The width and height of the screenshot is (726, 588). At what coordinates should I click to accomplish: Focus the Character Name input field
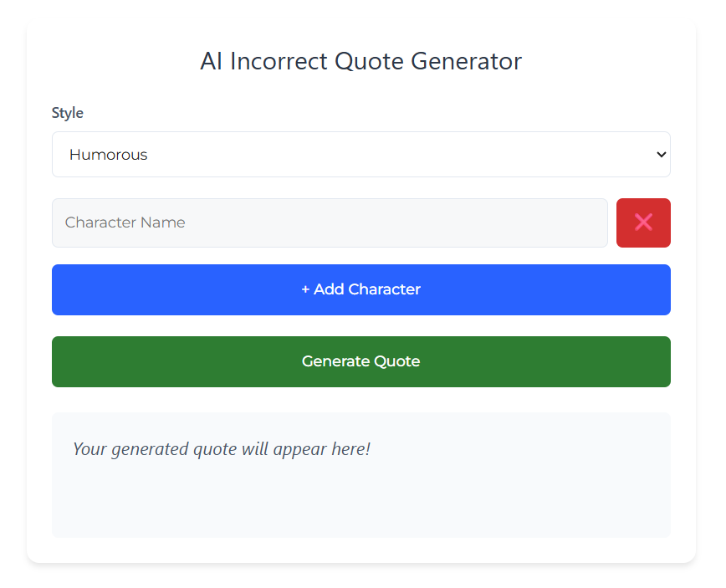pyautogui.click(x=330, y=222)
